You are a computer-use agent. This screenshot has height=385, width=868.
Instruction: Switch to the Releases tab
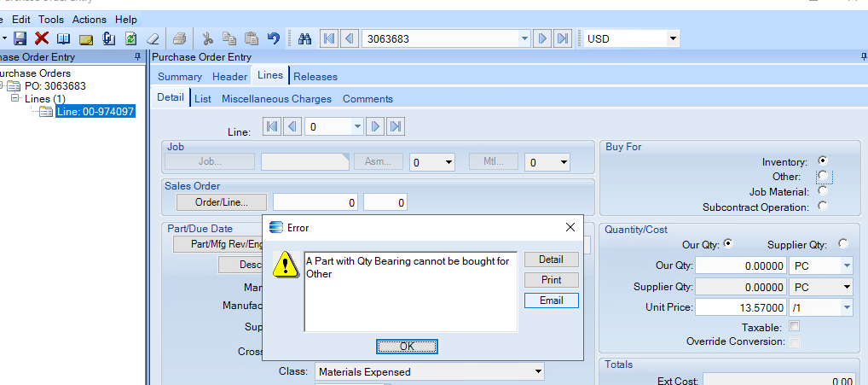click(x=315, y=77)
